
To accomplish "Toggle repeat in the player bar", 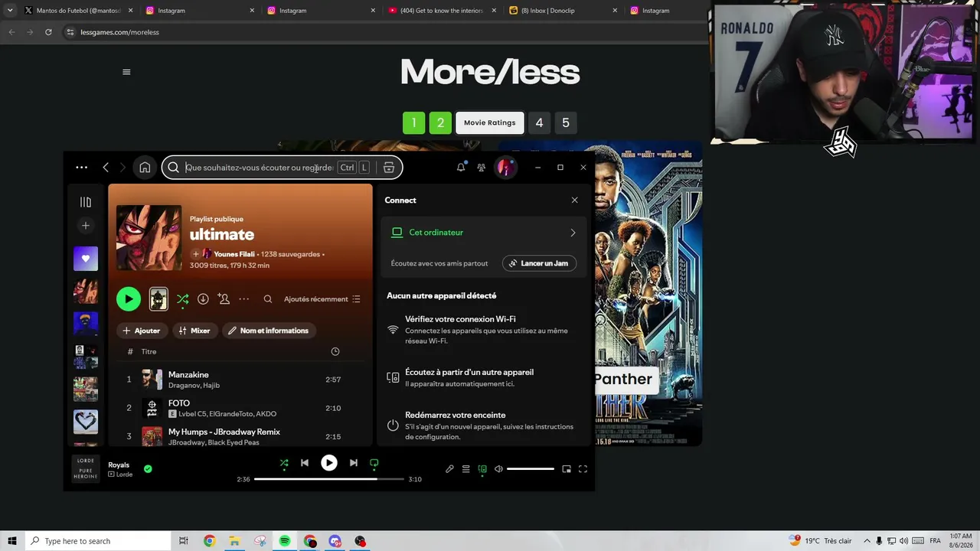I will [374, 463].
